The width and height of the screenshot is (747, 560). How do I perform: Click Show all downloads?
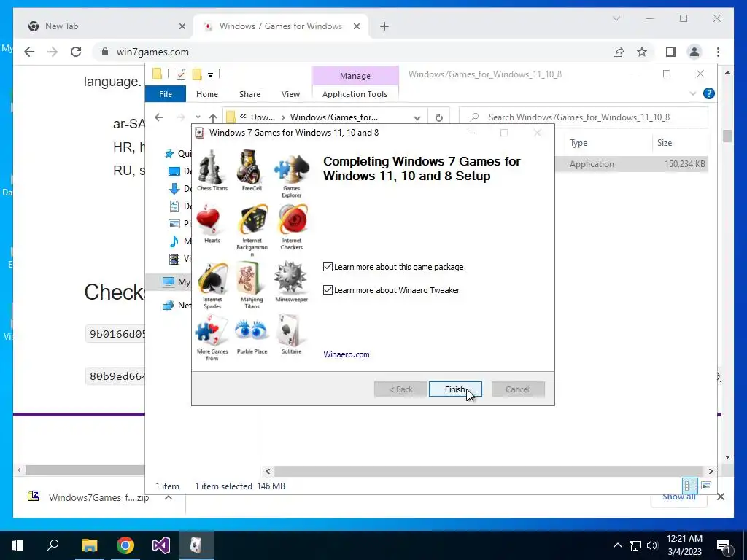click(679, 497)
